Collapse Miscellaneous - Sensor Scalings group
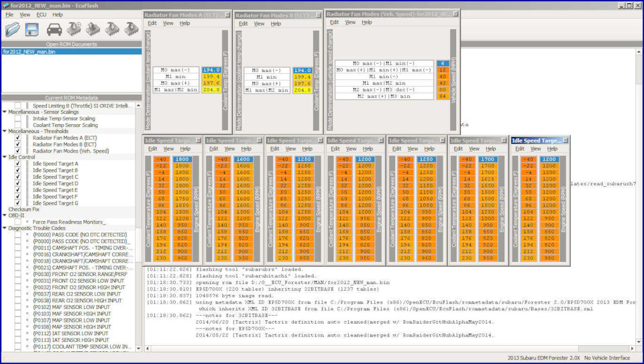This screenshot has height=364, width=644. coord(5,111)
